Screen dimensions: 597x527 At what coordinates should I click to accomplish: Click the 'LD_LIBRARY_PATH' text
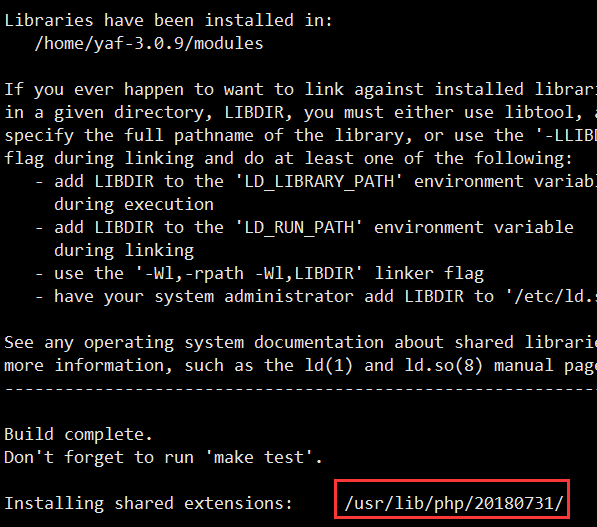pos(319,182)
